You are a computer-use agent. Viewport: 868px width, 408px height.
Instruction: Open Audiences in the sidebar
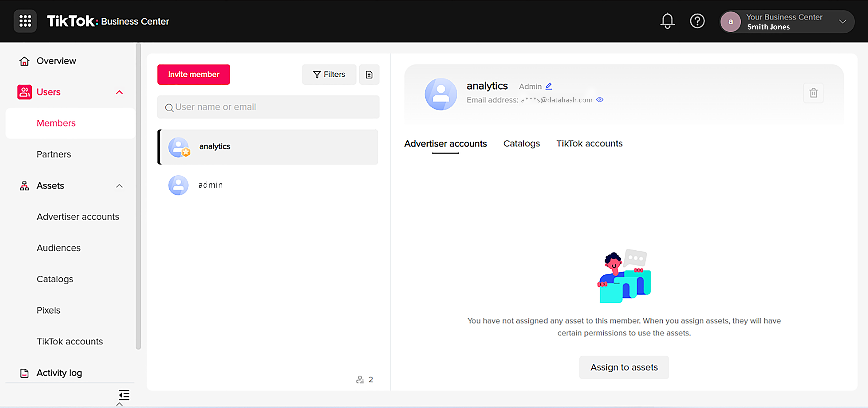[x=59, y=248]
